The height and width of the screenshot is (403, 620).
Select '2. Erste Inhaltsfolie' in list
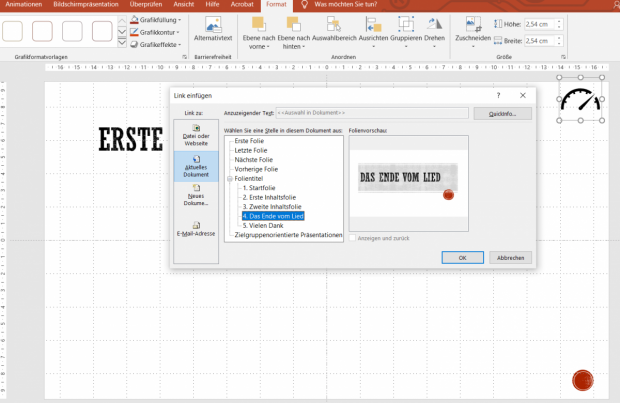267,197
